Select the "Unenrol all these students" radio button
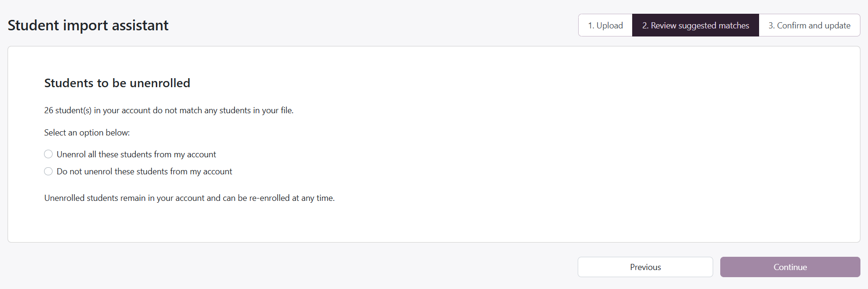868x289 pixels. tap(48, 154)
